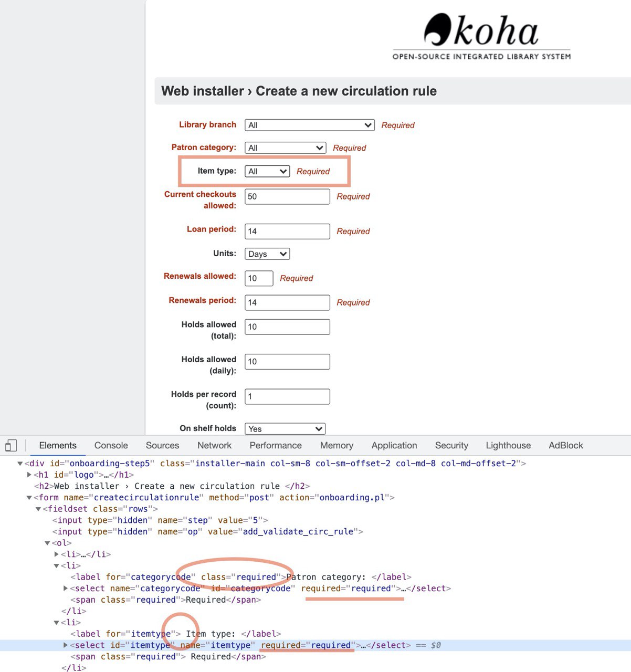
Task: Expand the h1 logo element node
Action: (x=29, y=475)
